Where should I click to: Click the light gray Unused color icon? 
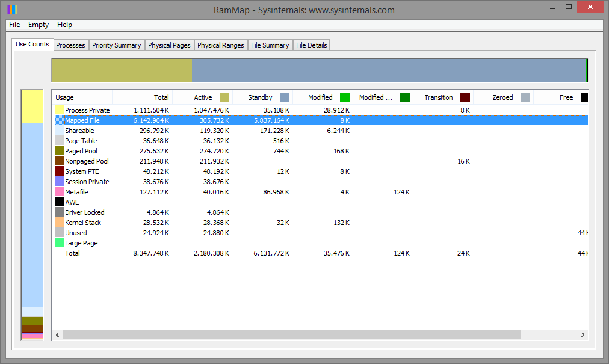point(60,233)
